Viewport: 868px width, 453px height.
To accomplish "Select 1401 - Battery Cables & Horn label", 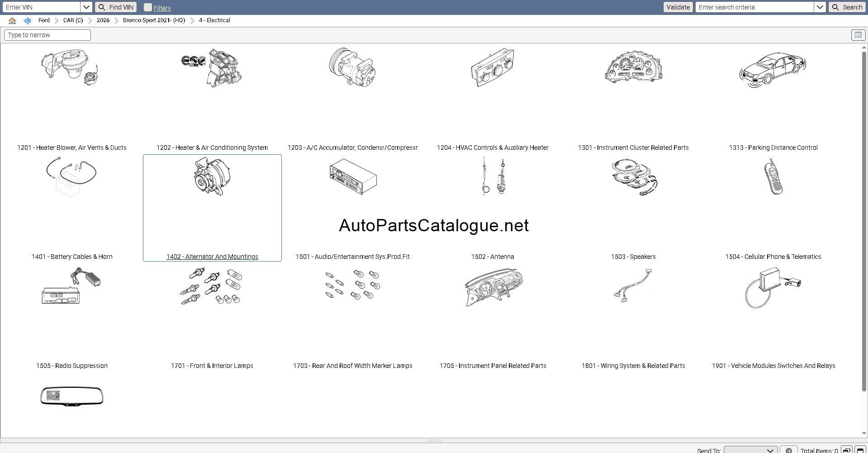I will pyautogui.click(x=72, y=257).
